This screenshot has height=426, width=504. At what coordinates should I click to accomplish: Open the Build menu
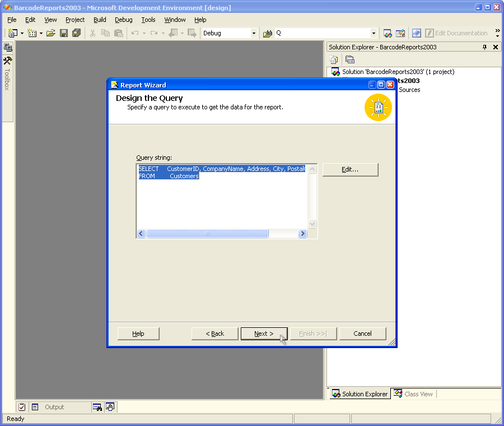(x=100, y=20)
